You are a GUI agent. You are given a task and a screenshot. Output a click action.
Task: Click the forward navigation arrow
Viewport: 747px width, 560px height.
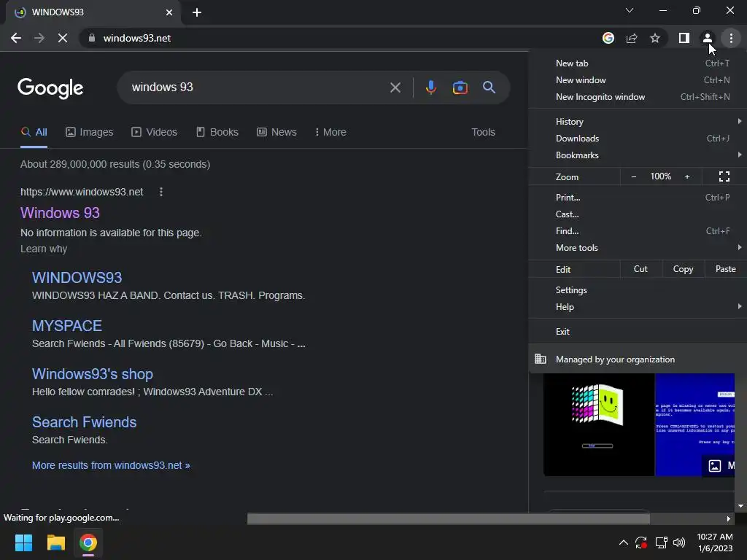[39, 38]
